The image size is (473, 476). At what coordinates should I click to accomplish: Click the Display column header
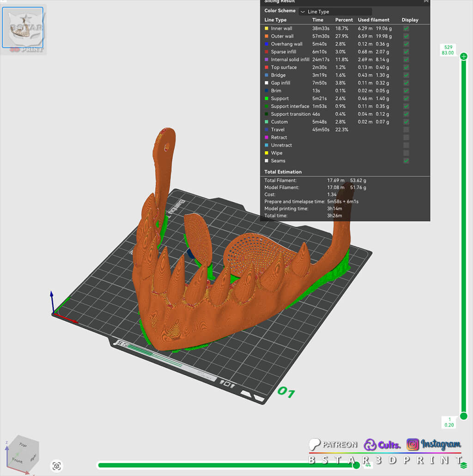410,20
